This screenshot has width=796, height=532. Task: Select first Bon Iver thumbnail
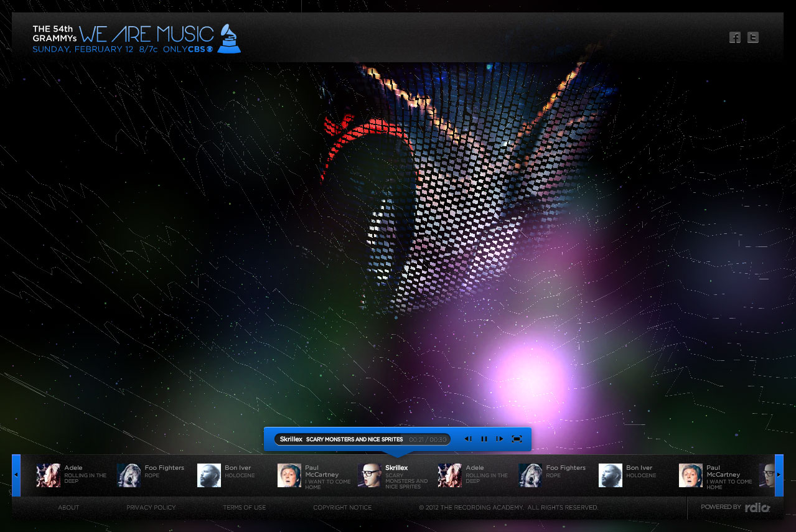coord(209,475)
